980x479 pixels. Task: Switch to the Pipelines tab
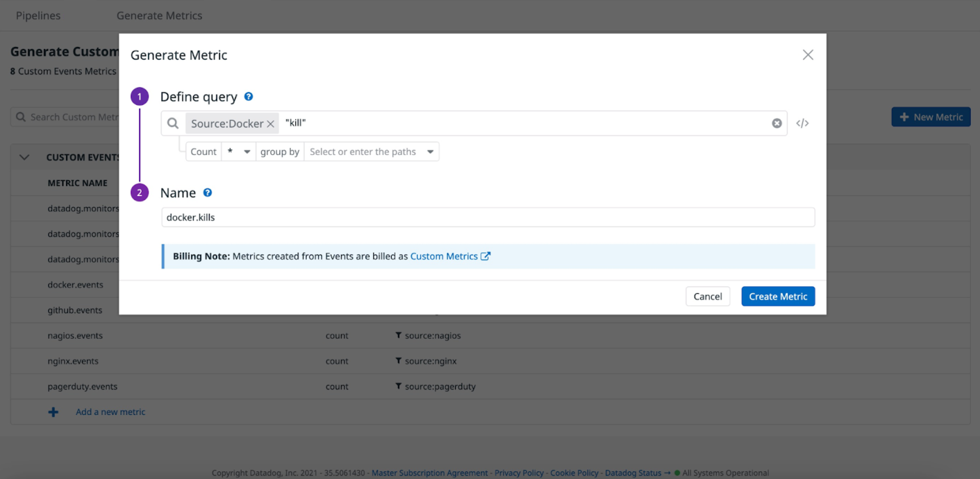tap(38, 16)
